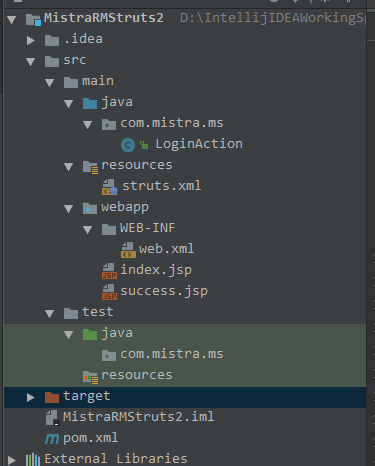375x466 pixels.
Task: Collapse the src folder arrow
Action: tap(30, 62)
